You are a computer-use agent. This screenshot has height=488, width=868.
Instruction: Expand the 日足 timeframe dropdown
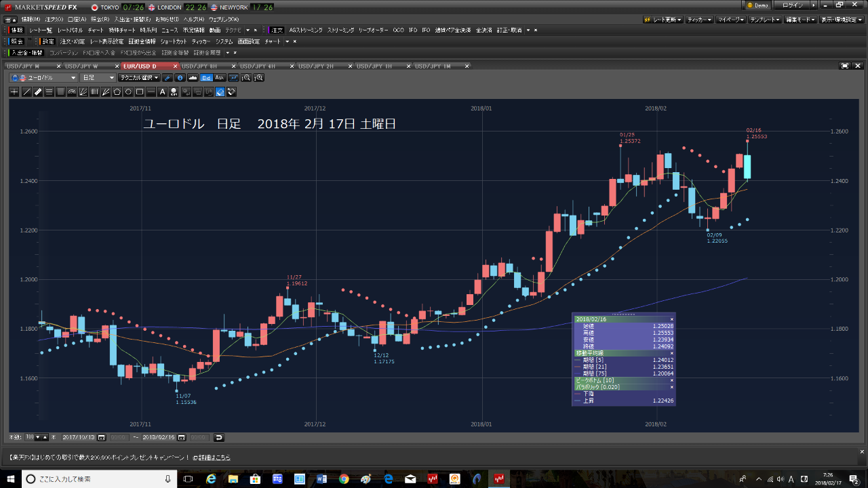click(x=98, y=78)
